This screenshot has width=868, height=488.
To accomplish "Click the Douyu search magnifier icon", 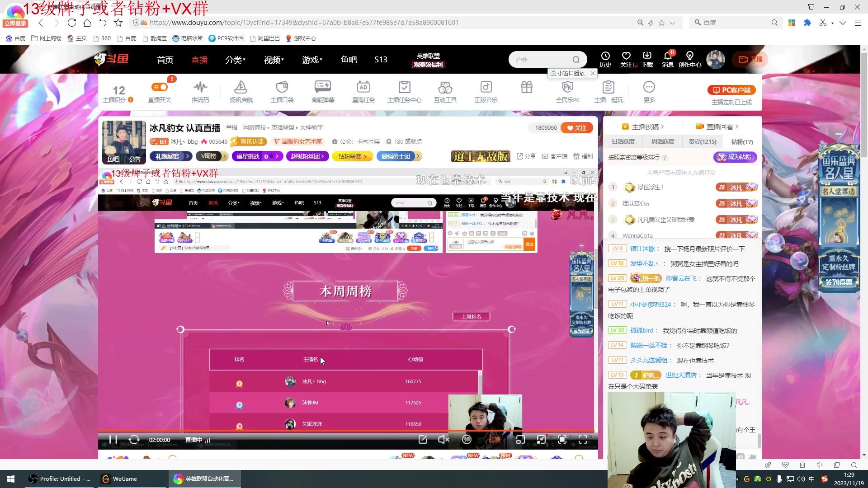I will (576, 60).
